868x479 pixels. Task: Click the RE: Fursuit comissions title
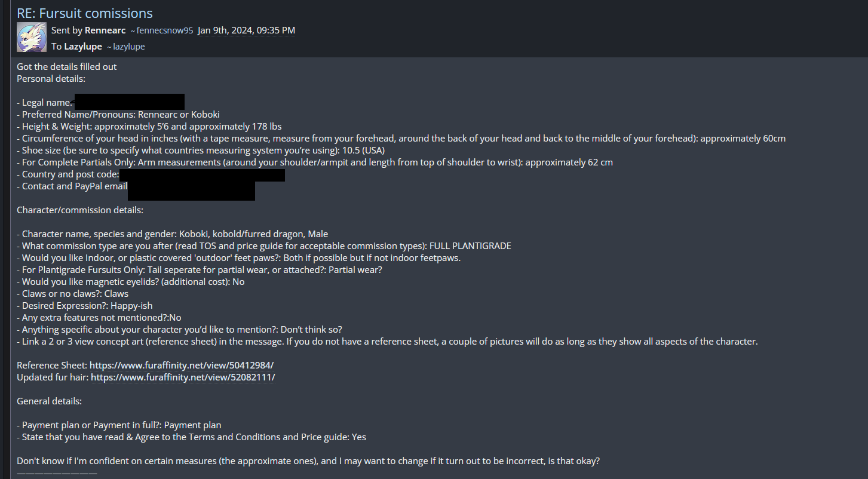85,13
